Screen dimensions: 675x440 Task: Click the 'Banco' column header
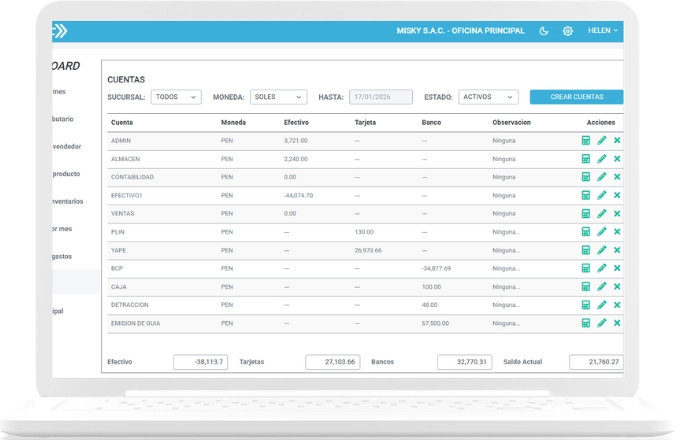431,122
